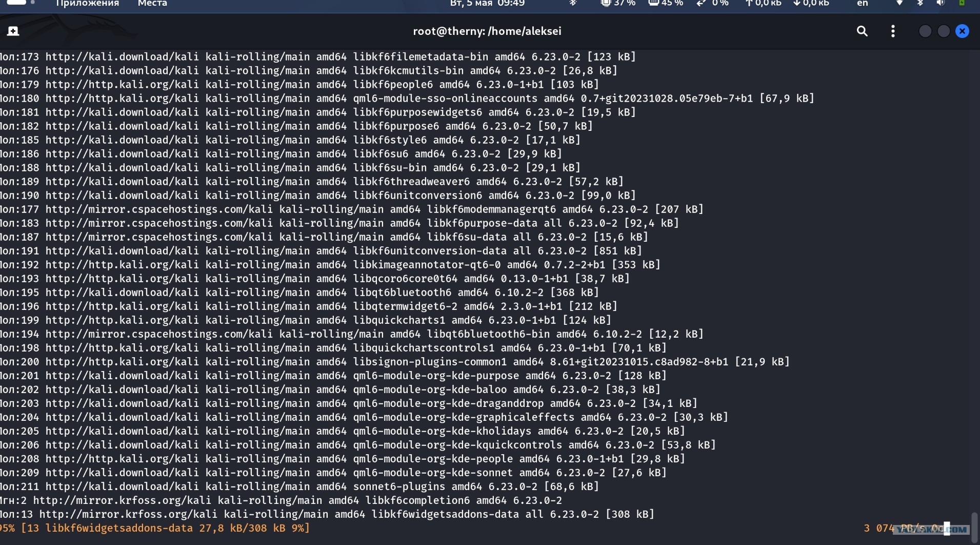Open the Приложения menu
Viewport: 980px width, 545px height.
click(87, 4)
